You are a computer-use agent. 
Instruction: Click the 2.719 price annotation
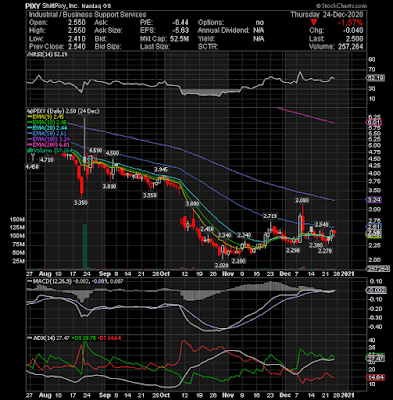click(x=270, y=216)
